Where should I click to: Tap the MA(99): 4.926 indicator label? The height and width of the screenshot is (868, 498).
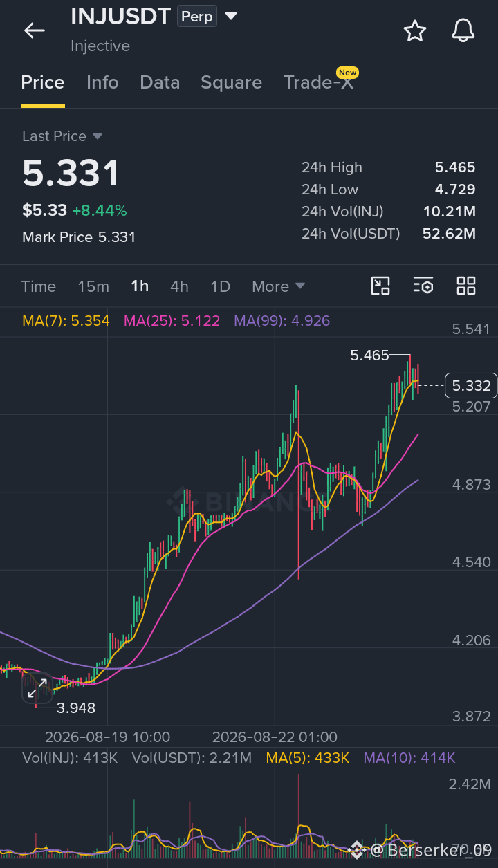click(282, 321)
